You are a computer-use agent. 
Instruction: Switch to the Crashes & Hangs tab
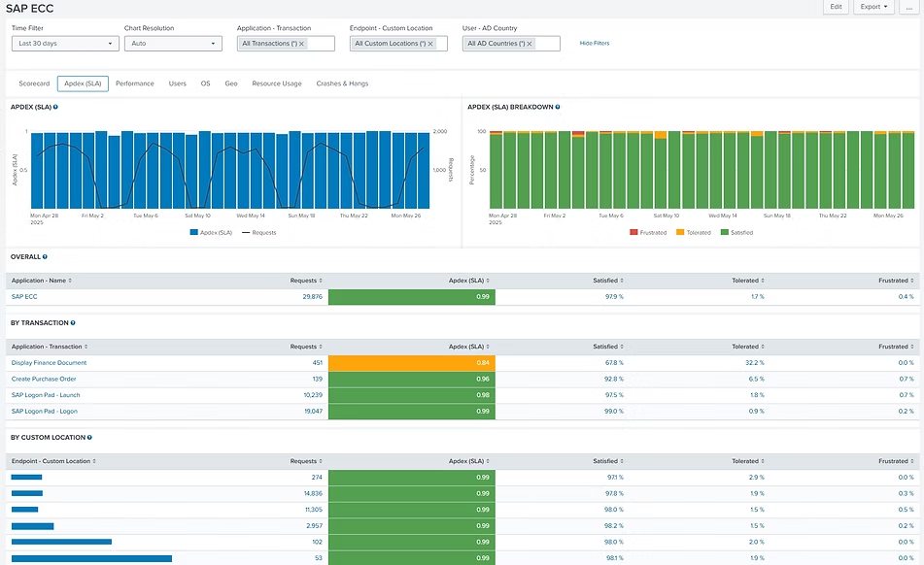342,83
